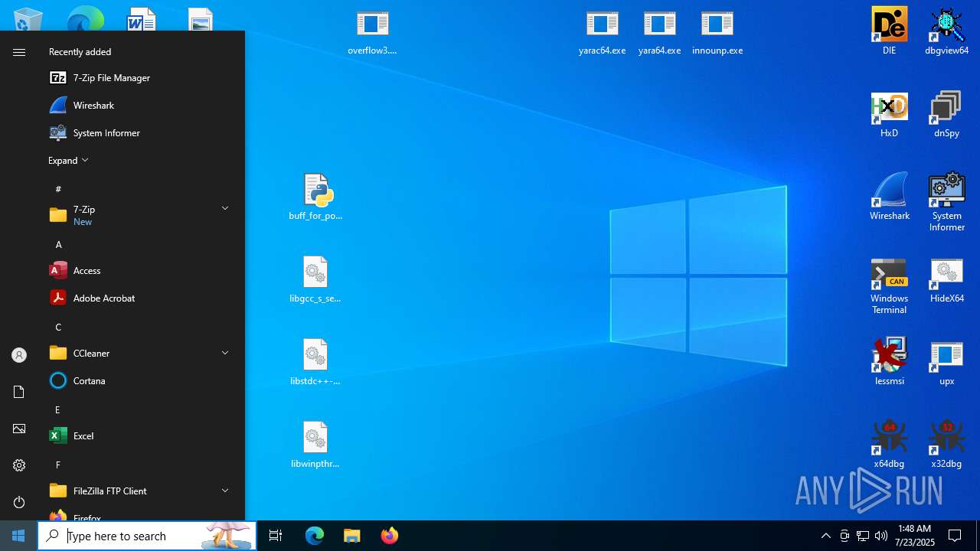980x551 pixels.
Task: Open Cortana from the app list
Action: (141, 380)
